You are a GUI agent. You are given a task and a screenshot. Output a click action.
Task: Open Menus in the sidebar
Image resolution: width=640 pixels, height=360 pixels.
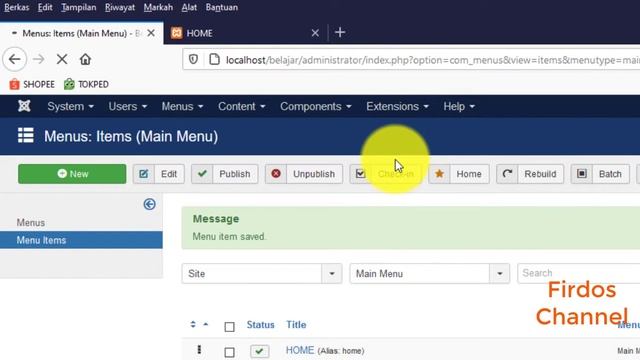pos(31,223)
